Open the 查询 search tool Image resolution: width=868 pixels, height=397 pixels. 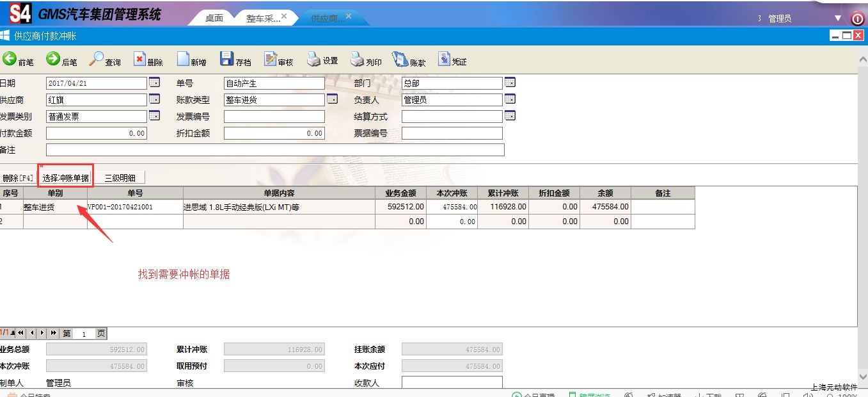point(97,60)
